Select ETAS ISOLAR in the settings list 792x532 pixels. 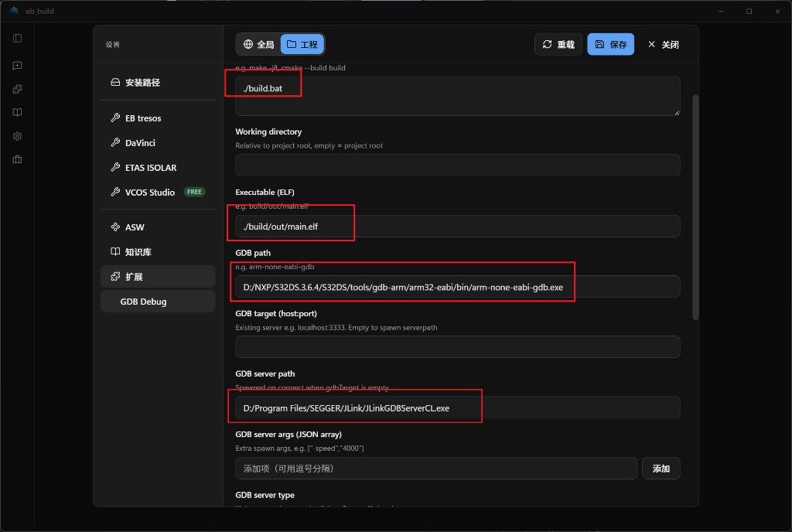pos(158,168)
